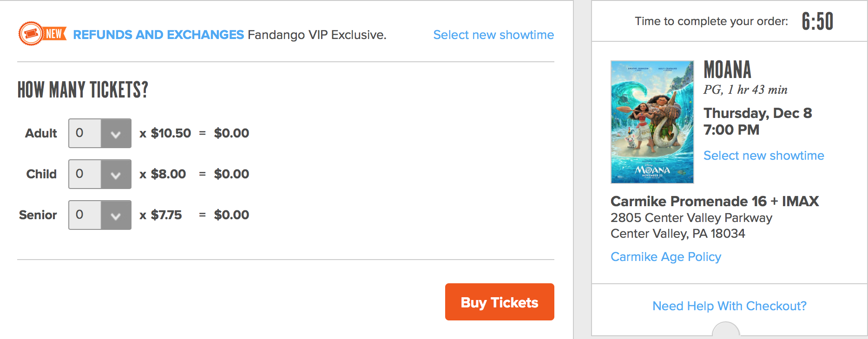868x339 pixels.
Task: Click Need Help With Checkout link
Action: 729,306
